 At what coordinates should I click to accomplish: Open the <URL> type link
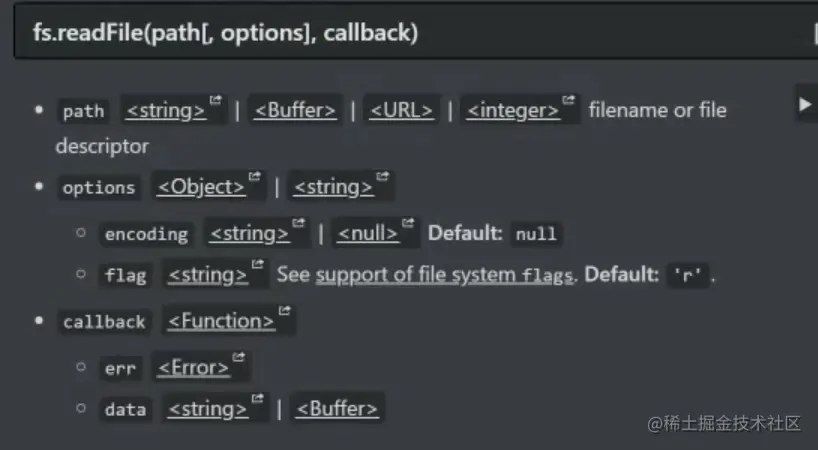point(402,110)
